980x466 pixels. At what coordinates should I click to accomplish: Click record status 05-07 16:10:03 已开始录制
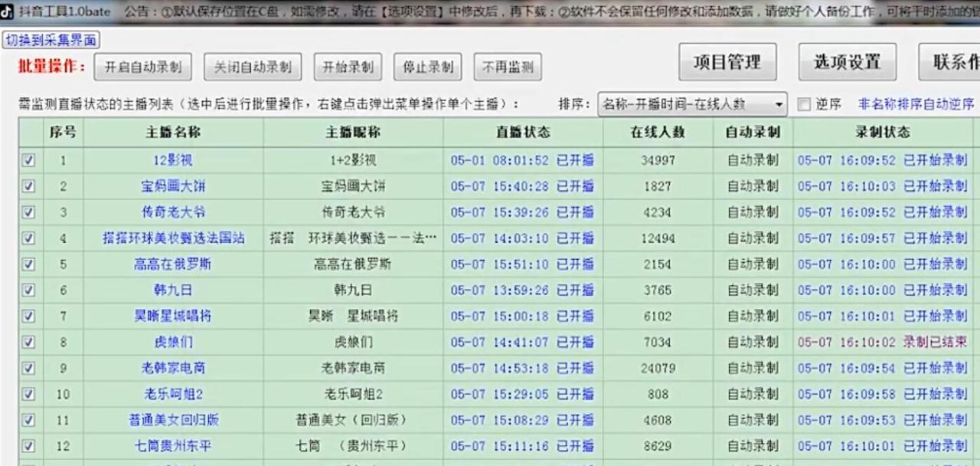pos(882,186)
